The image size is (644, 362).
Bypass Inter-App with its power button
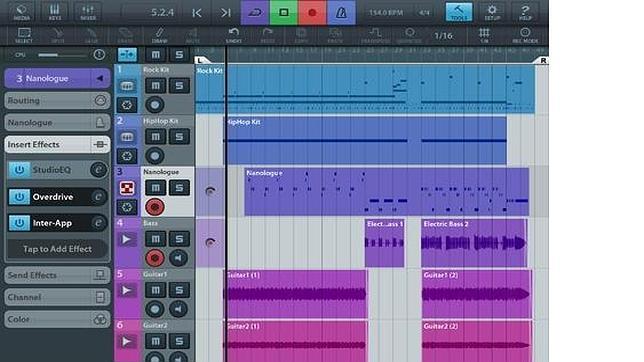point(19,223)
